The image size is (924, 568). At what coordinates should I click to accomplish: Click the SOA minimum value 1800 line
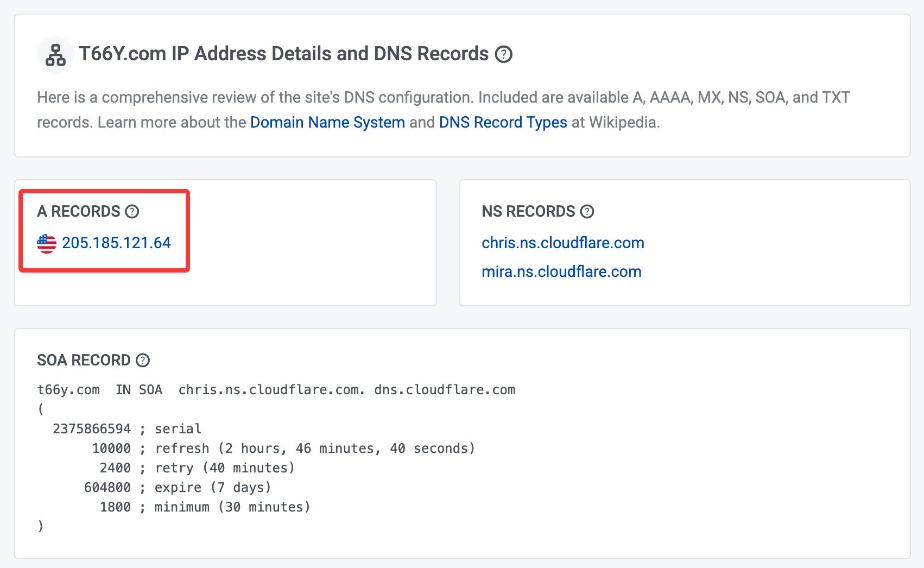coord(115,507)
